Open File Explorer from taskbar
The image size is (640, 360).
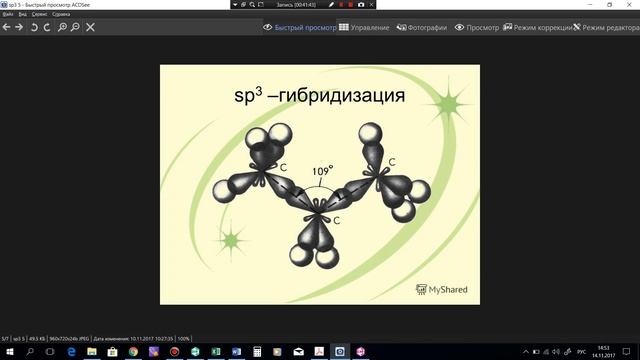click(x=92, y=351)
